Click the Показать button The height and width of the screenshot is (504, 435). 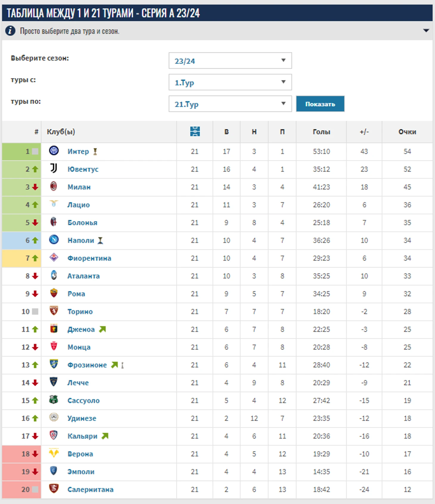pyautogui.click(x=320, y=104)
